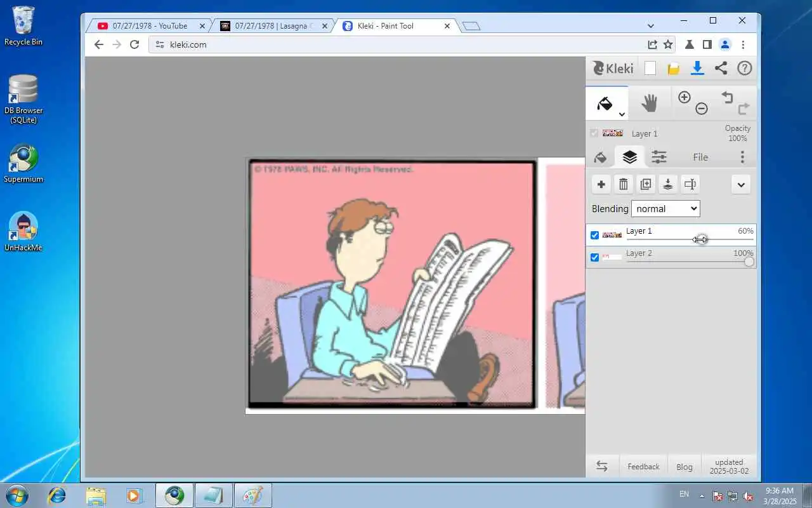Open the Blending mode dropdown

pos(665,208)
